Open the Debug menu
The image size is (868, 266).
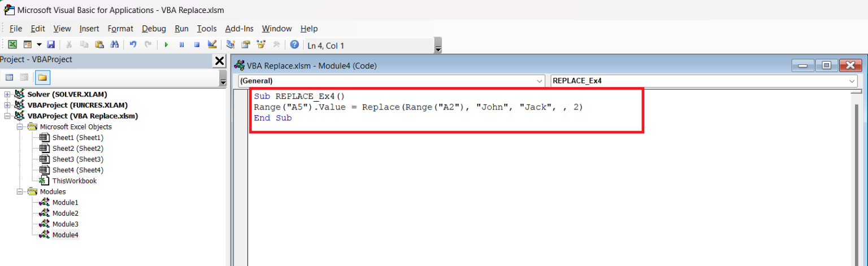154,29
